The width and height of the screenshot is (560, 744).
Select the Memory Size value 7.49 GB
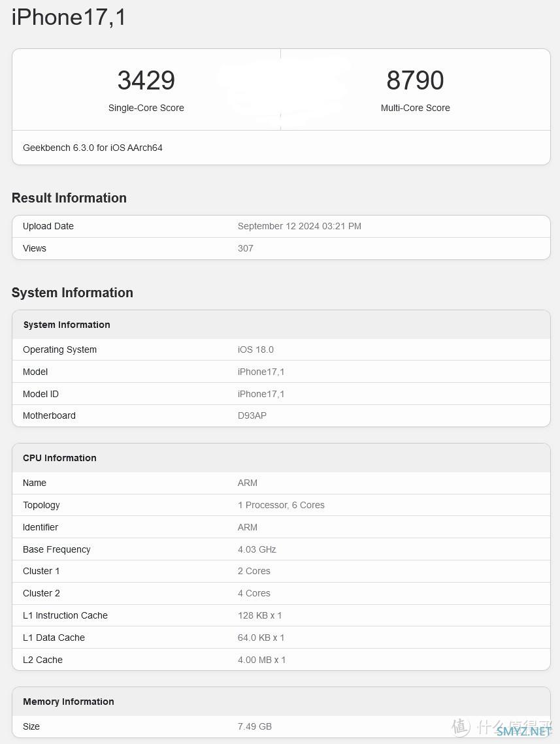pyautogui.click(x=255, y=726)
